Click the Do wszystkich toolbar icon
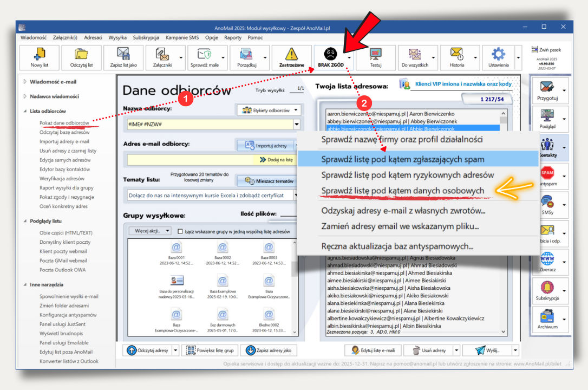This screenshot has width=588, height=390. pyautogui.click(x=414, y=54)
